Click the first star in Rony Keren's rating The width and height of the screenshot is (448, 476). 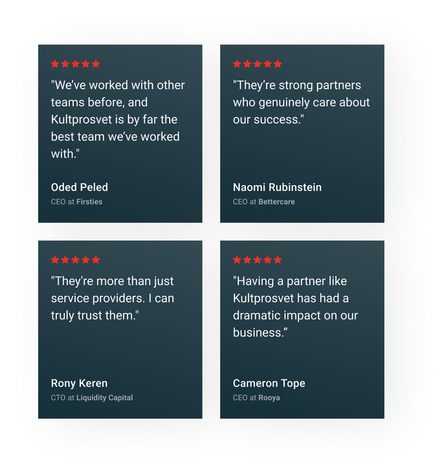(x=55, y=260)
